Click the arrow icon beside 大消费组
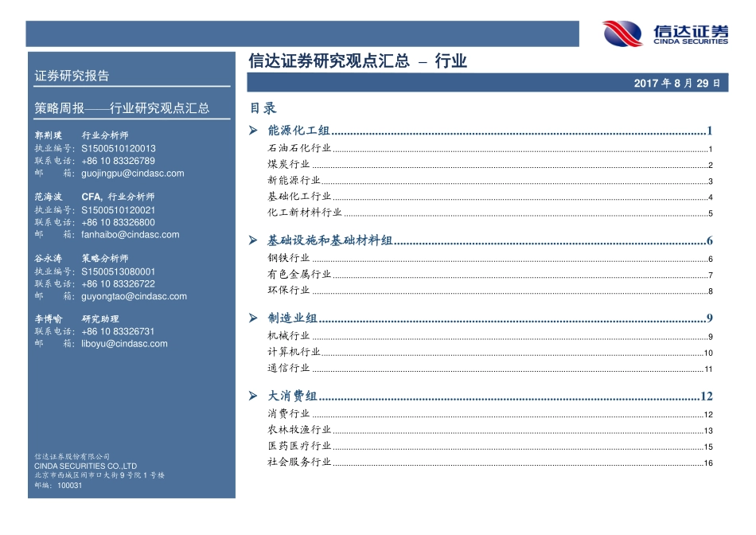The image size is (756, 535). 254,393
